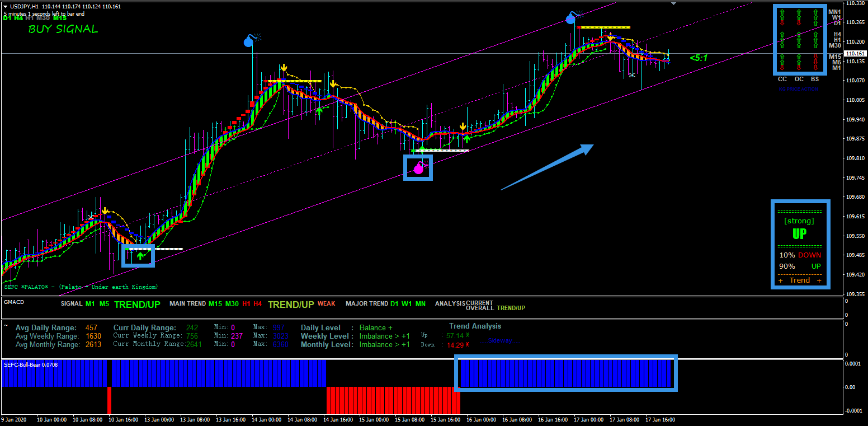Click the yellow dashed resistance line near the chart's peak

point(604,27)
